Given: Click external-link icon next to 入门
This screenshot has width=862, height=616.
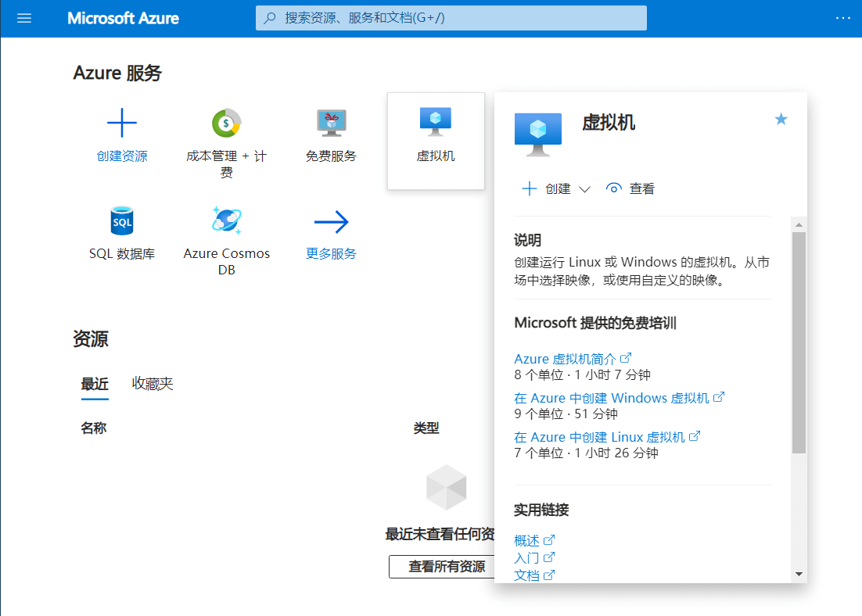Looking at the screenshot, I should tap(548, 557).
